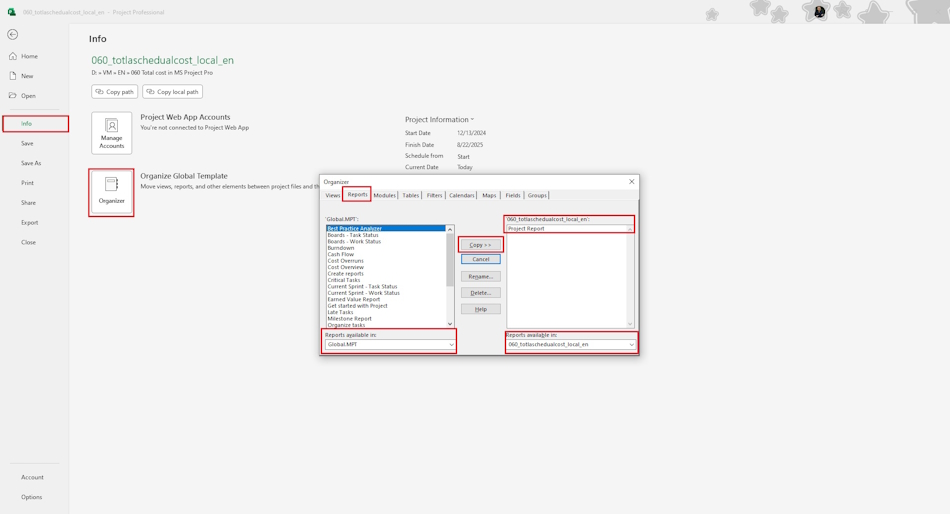Click the Copy >> button in Organizer
The height and width of the screenshot is (514, 950).
tap(480, 245)
